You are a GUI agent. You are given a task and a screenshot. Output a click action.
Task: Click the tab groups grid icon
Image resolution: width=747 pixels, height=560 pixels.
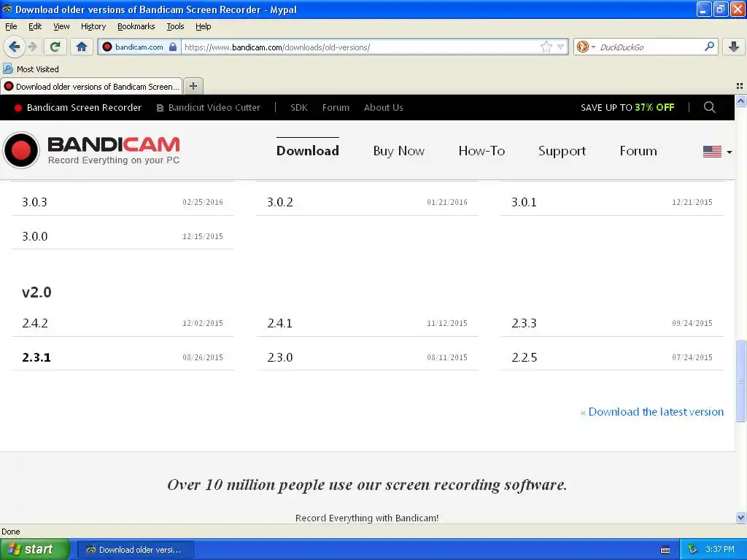point(740,86)
